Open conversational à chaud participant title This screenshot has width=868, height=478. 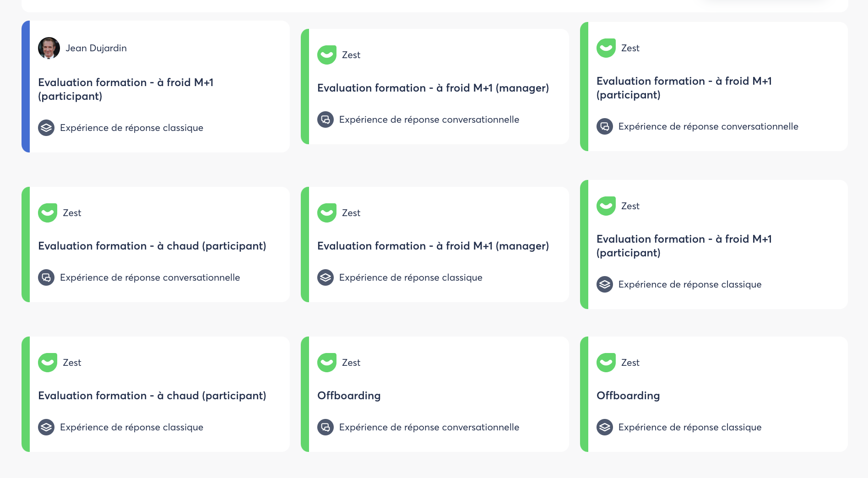point(152,246)
